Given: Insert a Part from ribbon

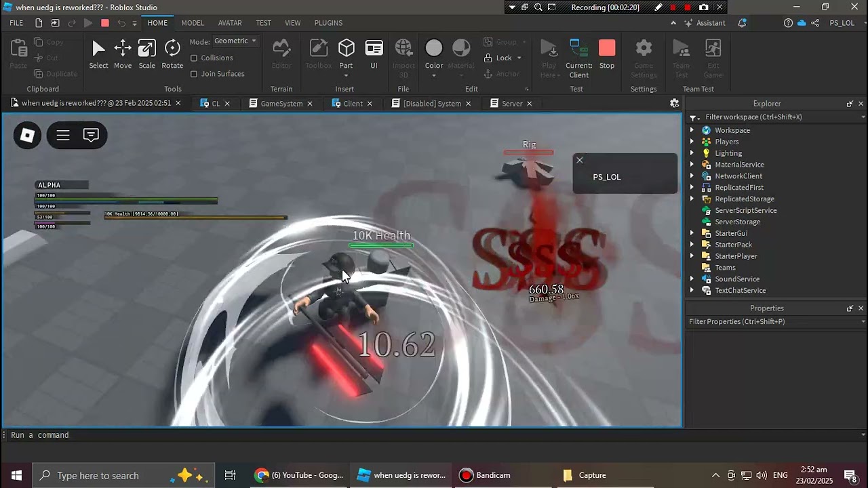Looking at the screenshot, I should coord(346,48).
